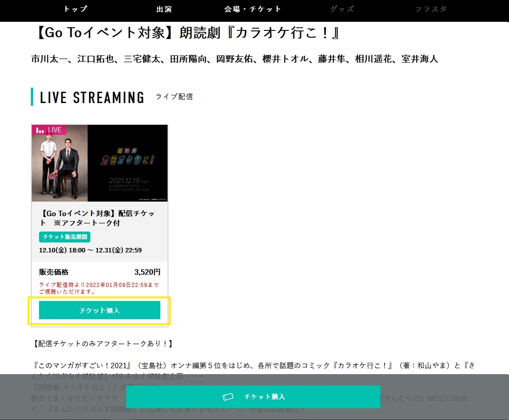Open the 会場・チケット menu item
This screenshot has width=509, height=420.
(x=252, y=9)
